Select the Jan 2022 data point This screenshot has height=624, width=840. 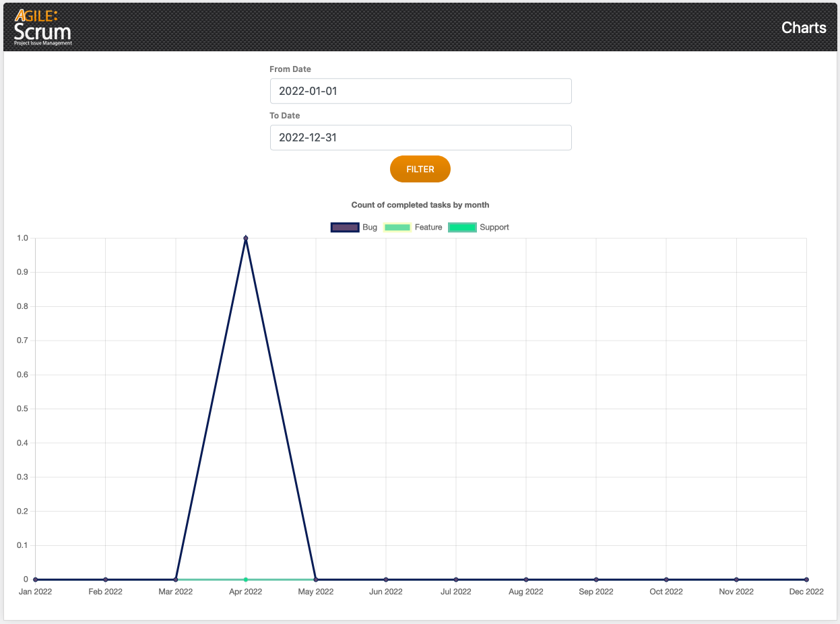coord(36,580)
